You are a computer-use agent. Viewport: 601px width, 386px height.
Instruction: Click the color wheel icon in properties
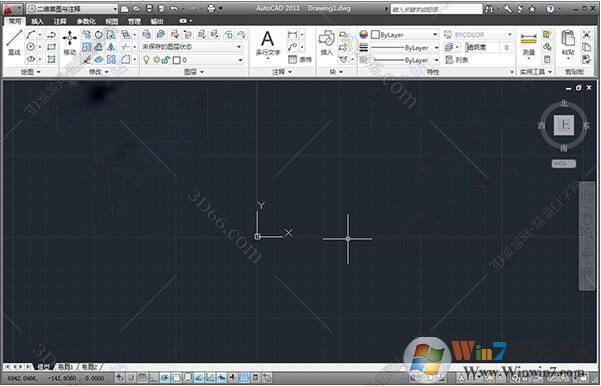tap(363, 35)
